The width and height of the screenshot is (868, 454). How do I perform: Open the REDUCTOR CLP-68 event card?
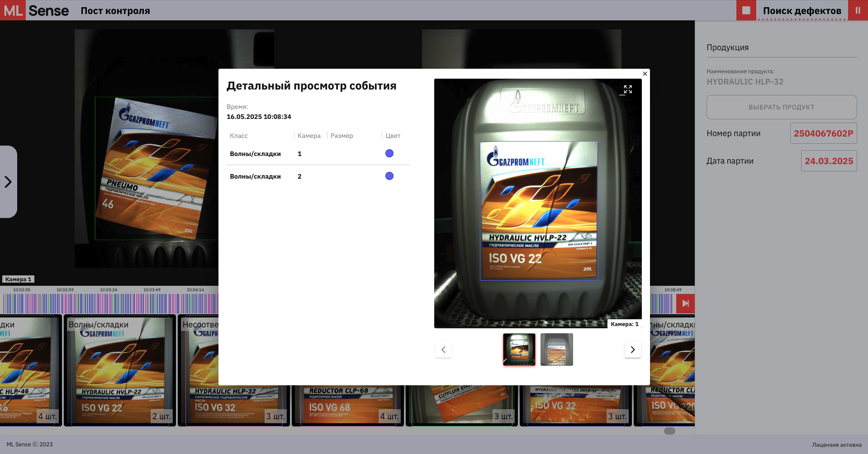click(348, 406)
